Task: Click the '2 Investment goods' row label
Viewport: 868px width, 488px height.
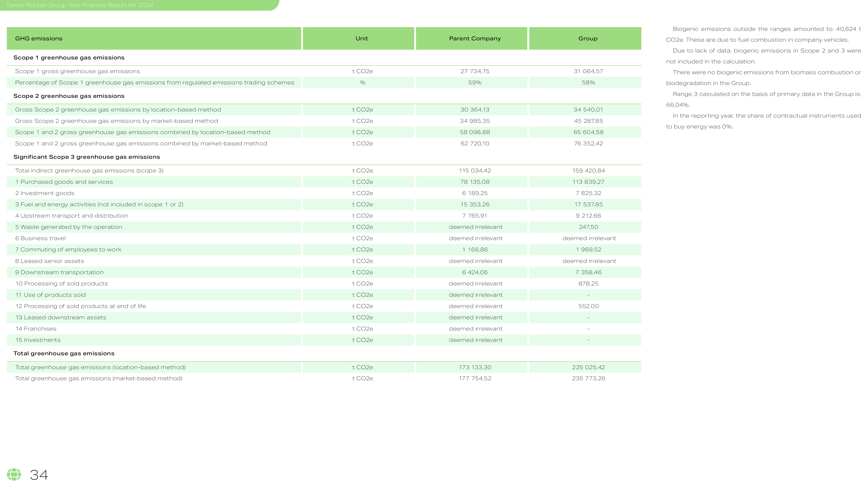Action: [45, 193]
